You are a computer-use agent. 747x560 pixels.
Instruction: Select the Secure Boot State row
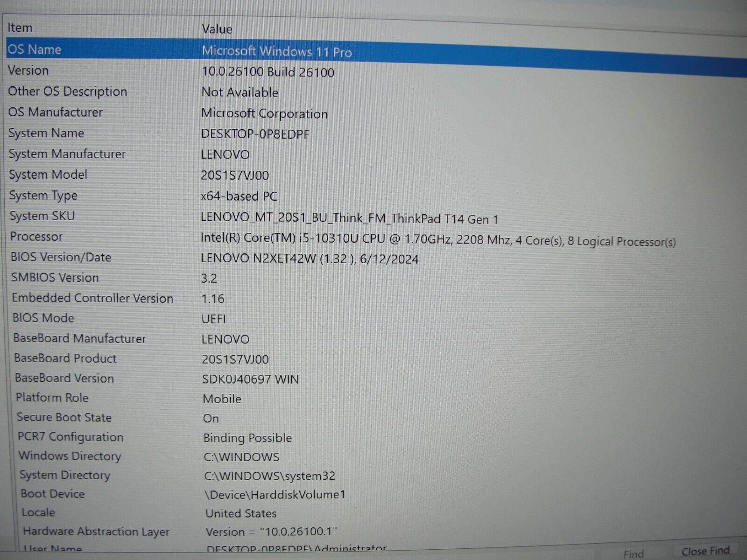(x=187, y=418)
